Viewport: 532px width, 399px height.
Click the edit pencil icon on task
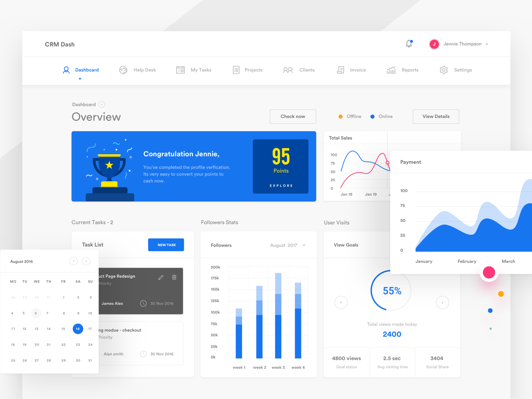pyautogui.click(x=160, y=277)
